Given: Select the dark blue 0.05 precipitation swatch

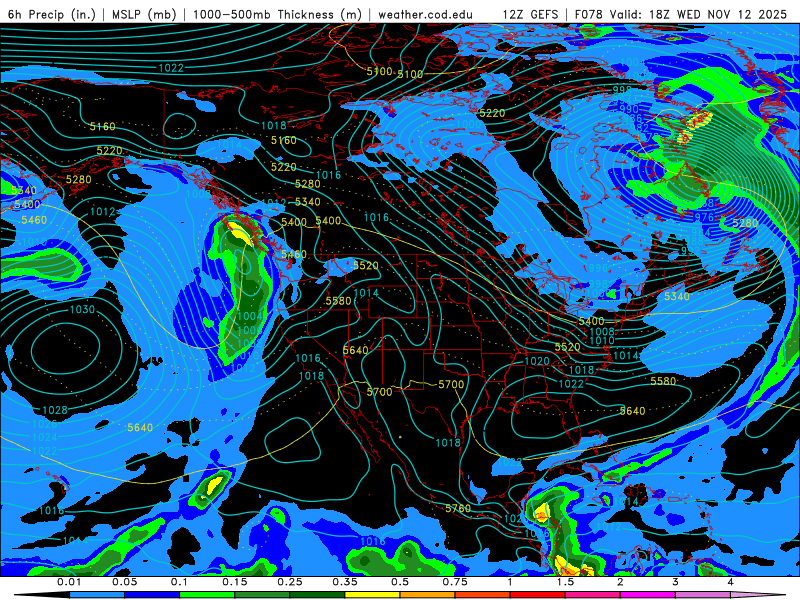Looking at the screenshot, I should point(152,595).
